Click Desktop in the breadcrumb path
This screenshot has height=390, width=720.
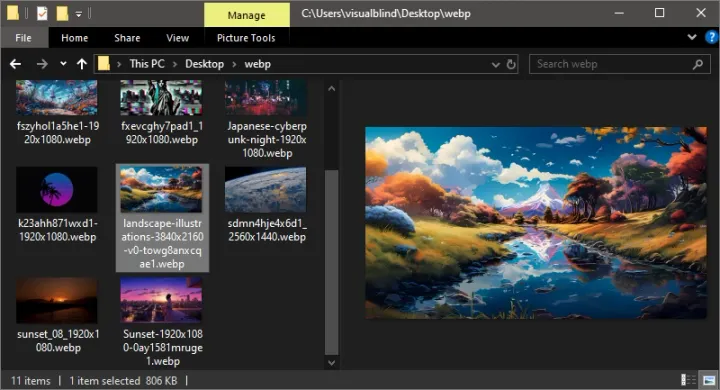click(x=204, y=64)
